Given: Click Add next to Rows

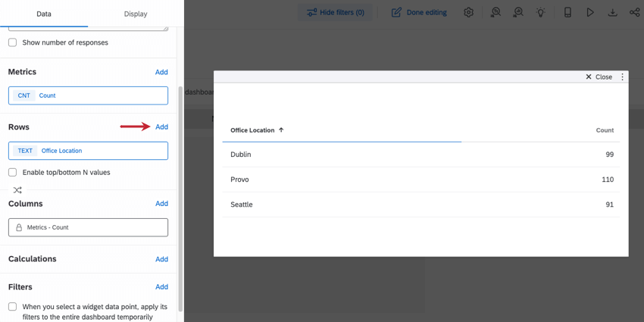Looking at the screenshot, I should pos(161,127).
